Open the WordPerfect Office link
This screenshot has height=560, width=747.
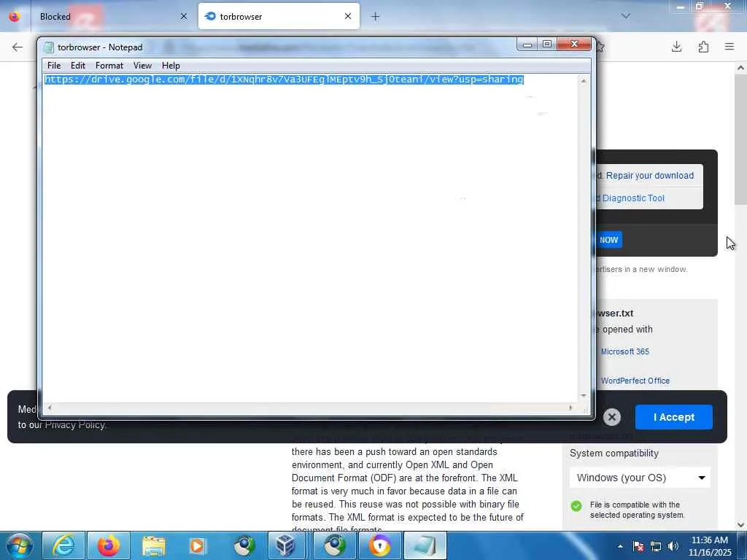click(635, 381)
